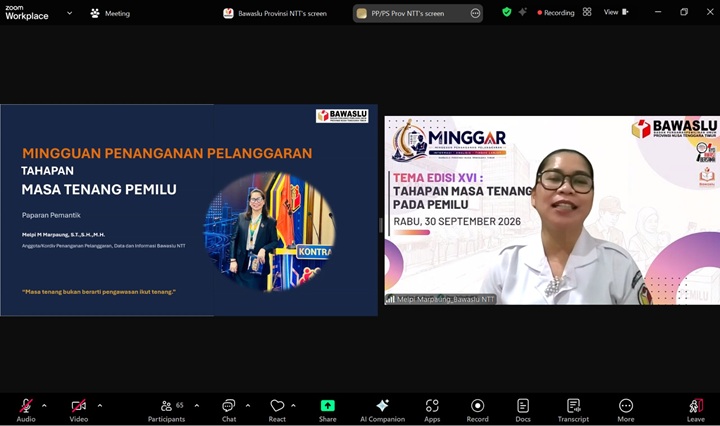The image size is (720, 426).
Task: Open AI Companion
Action: pos(382,410)
